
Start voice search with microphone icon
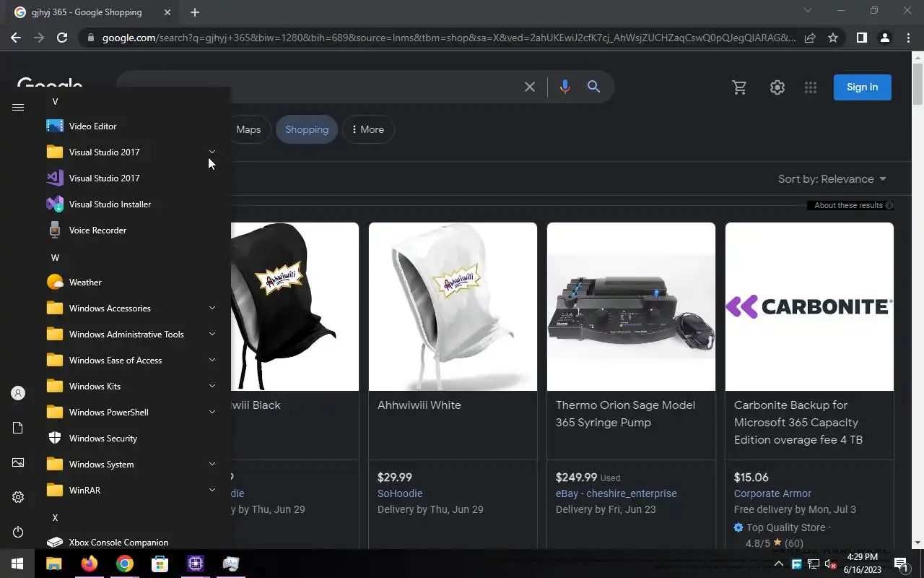click(565, 87)
